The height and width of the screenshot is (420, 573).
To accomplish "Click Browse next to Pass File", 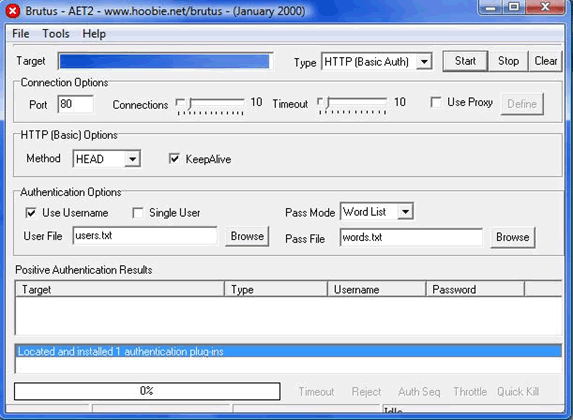I will tap(513, 238).
